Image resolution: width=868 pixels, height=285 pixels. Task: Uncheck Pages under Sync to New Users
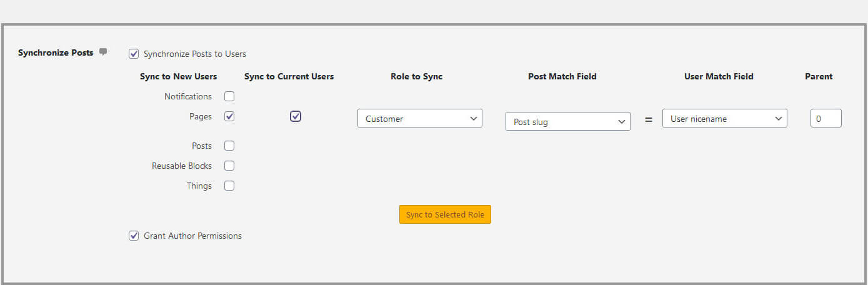point(229,116)
